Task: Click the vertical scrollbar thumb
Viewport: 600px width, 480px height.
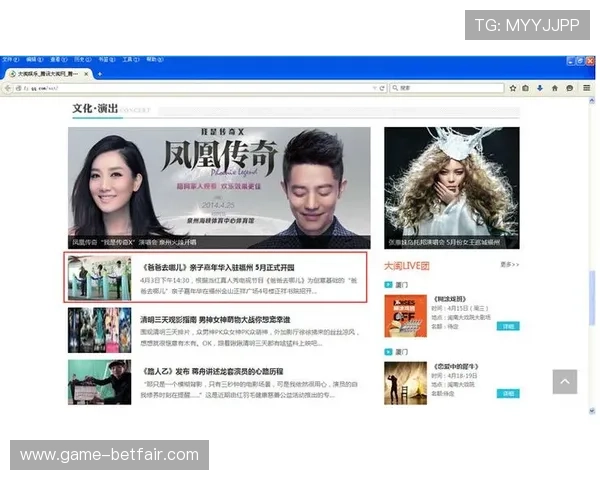Action: [592, 298]
